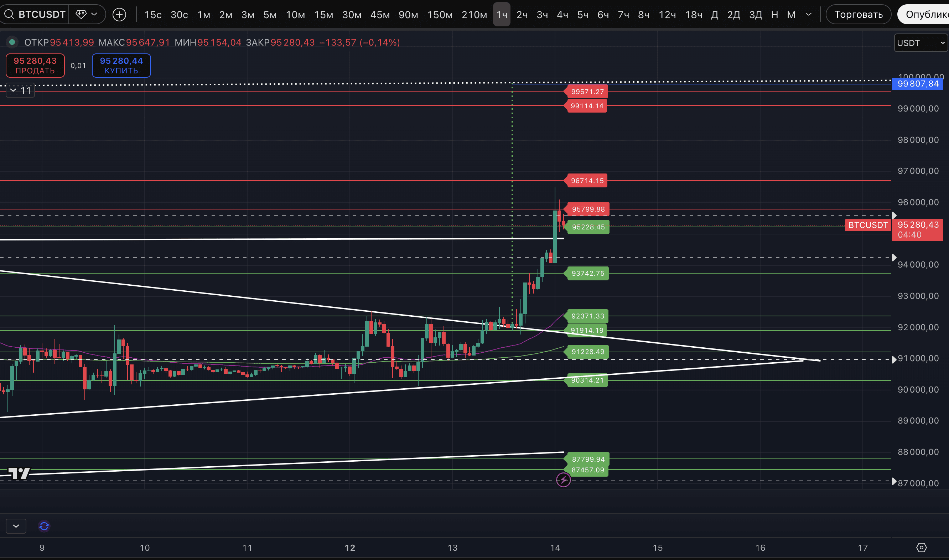Click the 96714.15 red level label
Screen dimensions: 949x560
click(x=587, y=181)
